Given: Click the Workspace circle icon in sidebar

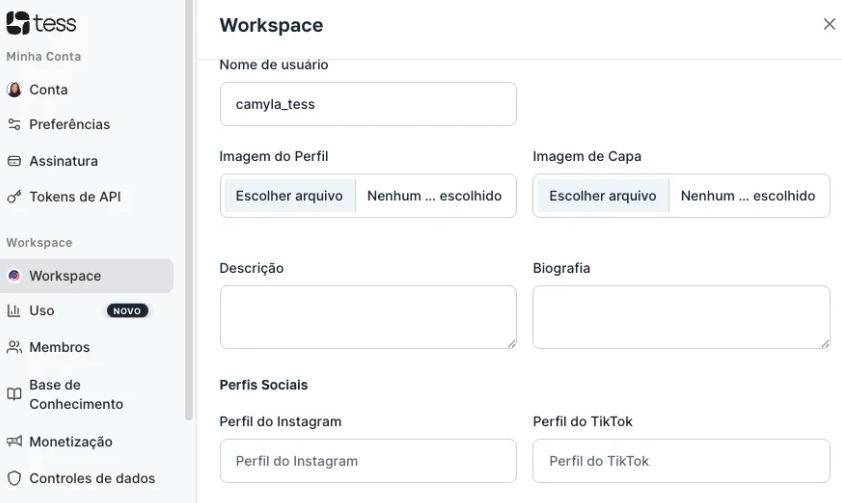Looking at the screenshot, I should tap(14, 276).
